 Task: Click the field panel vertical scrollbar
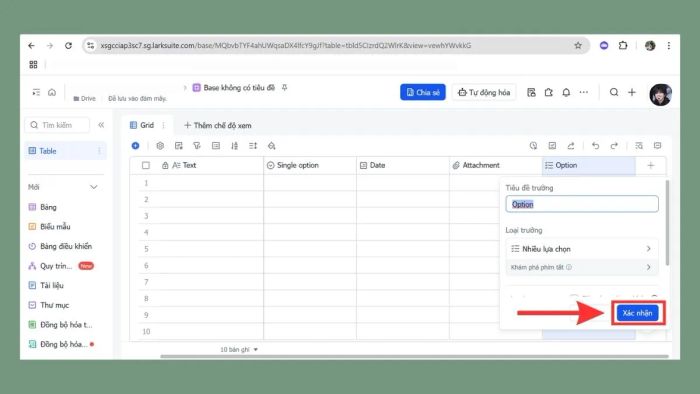pos(667,223)
